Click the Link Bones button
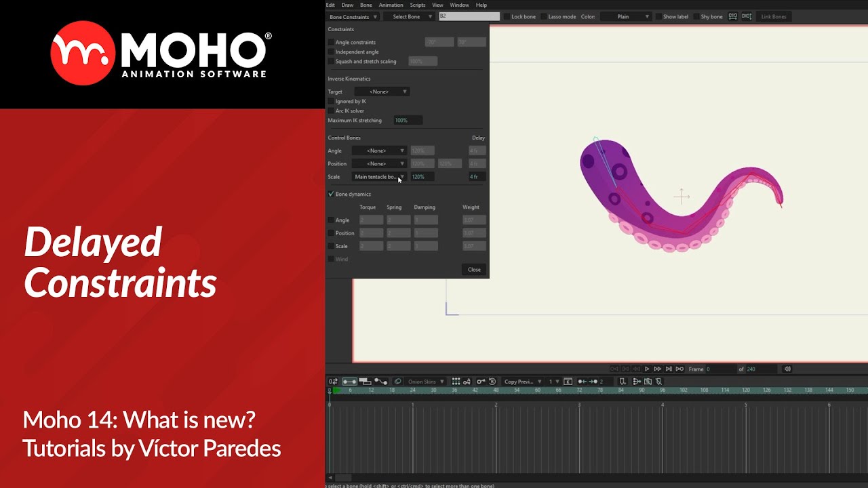The image size is (868, 488). 774,16
